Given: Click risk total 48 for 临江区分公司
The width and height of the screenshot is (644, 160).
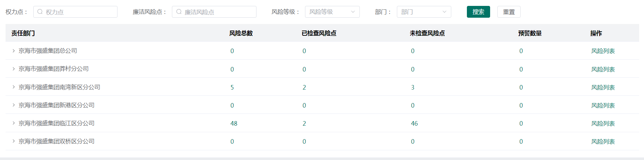Looking at the screenshot, I should [x=234, y=124].
